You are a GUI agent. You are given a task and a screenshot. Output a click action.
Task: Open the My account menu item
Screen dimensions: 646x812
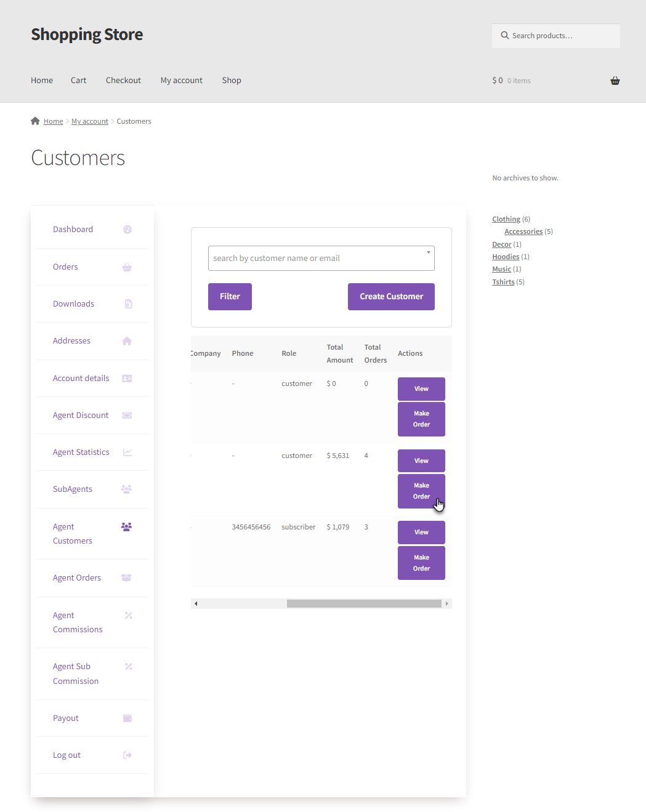pos(182,81)
